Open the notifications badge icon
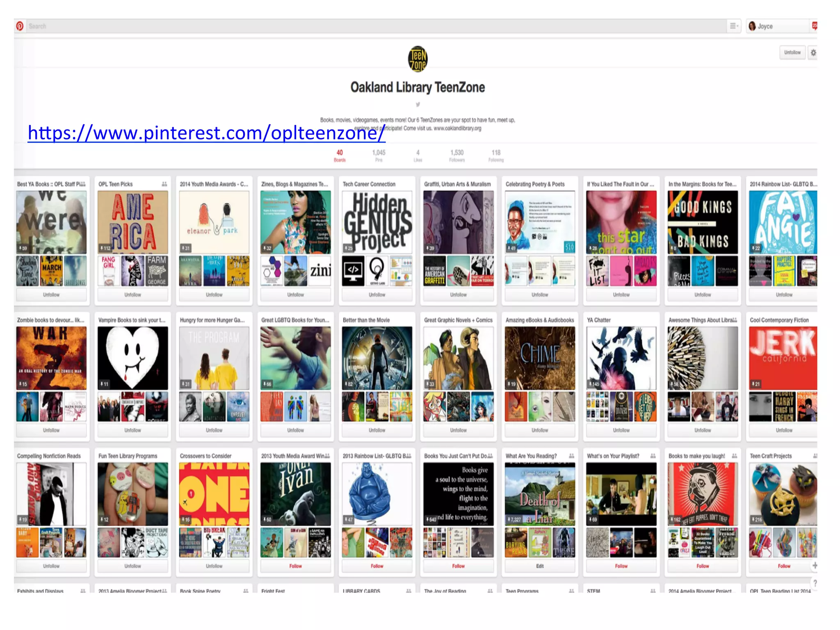Viewport: 840px width, 630px height. pos(815,26)
